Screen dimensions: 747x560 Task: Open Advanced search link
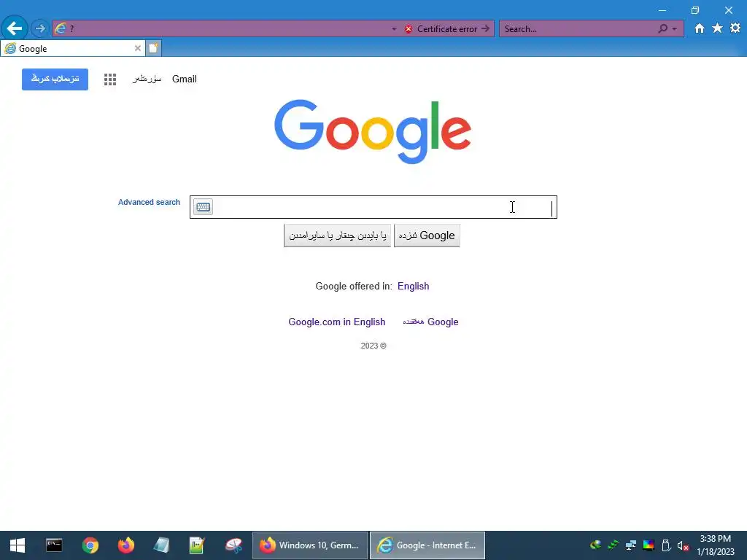point(149,202)
